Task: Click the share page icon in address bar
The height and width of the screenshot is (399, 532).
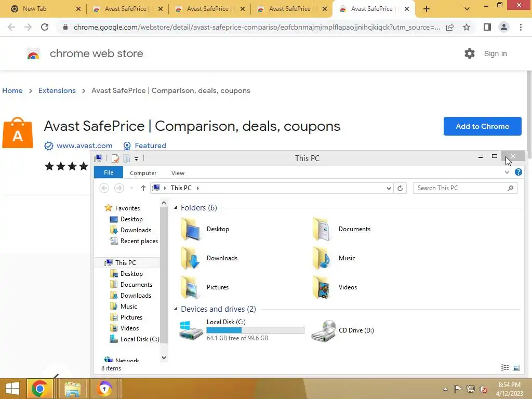Action: coord(450,28)
